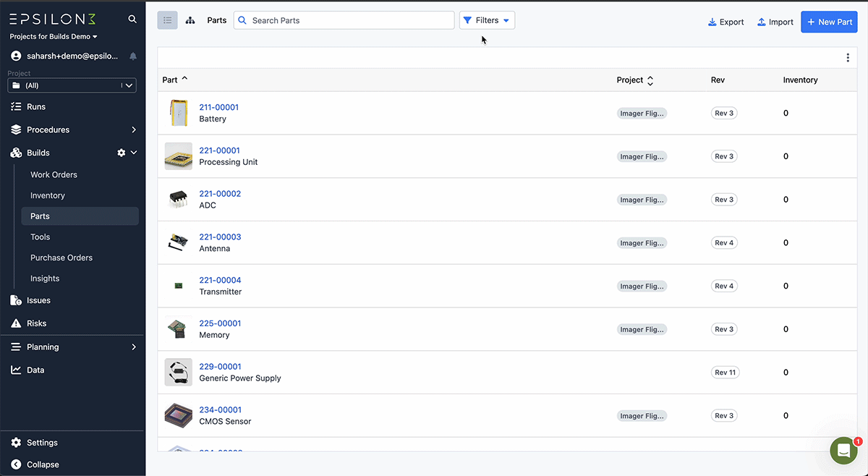Open the notifications bell icon
Screen dimensions: 868x476
pyautogui.click(x=133, y=56)
